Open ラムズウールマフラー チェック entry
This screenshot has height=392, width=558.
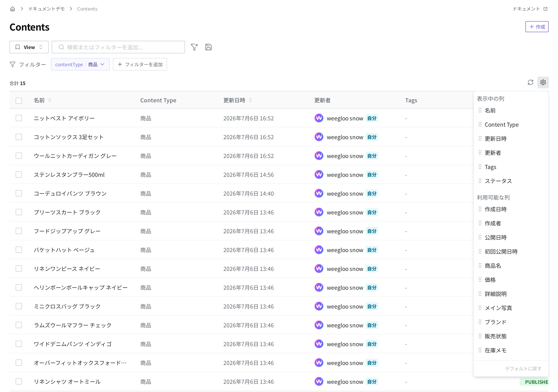coord(73,325)
